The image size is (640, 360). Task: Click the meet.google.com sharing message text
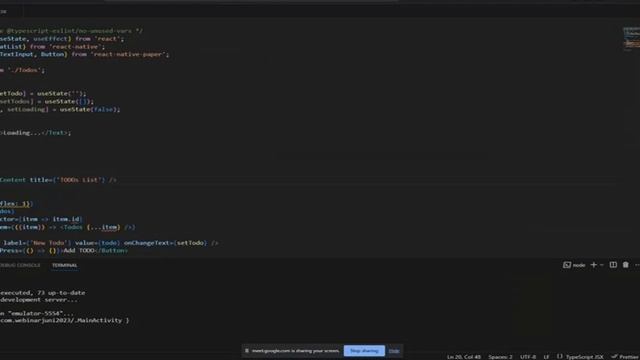(296, 351)
